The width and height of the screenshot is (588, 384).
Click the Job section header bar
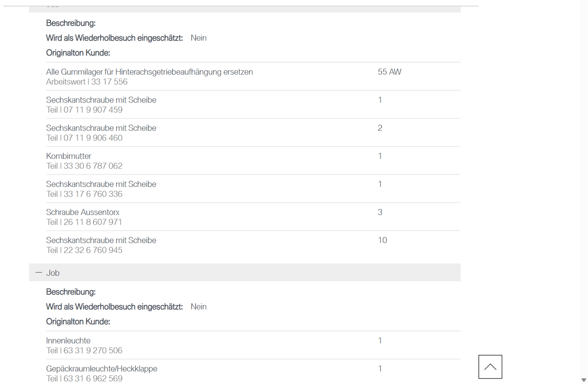(245, 273)
